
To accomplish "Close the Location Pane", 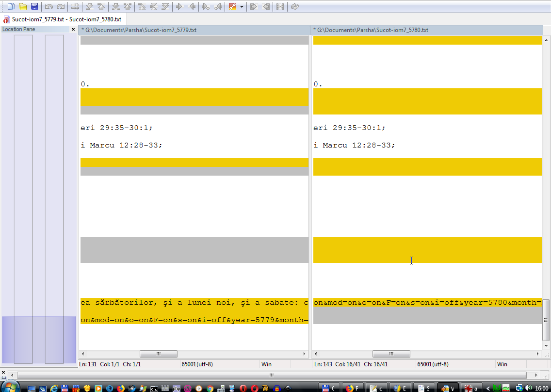I will 74,30.
